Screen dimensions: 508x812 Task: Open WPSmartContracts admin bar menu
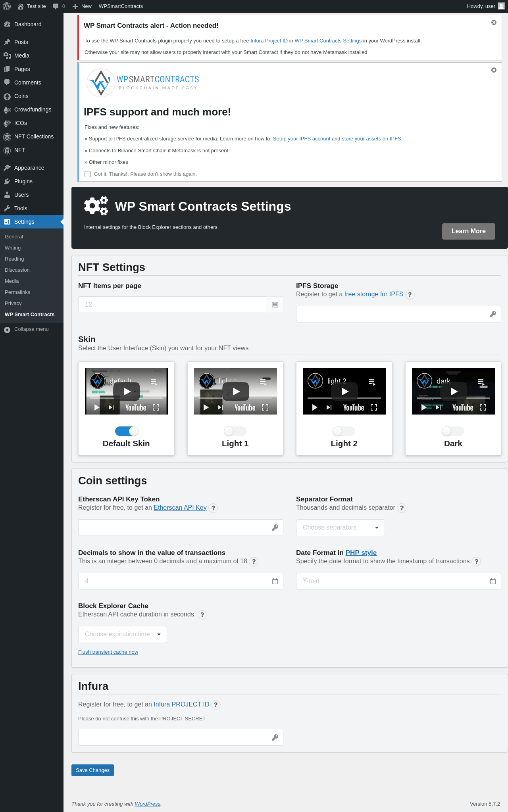pyautogui.click(x=121, y=6)
